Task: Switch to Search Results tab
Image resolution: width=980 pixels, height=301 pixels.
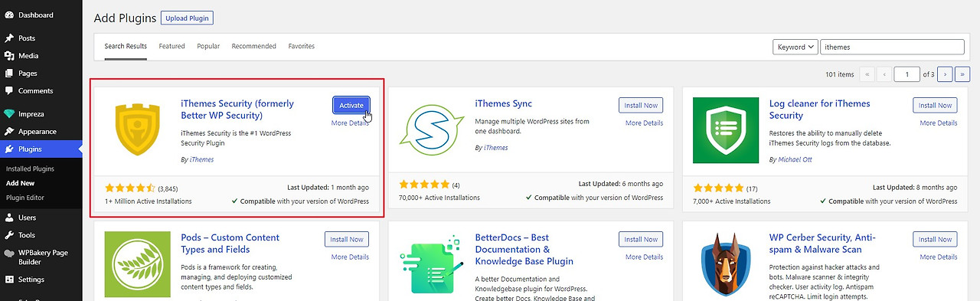Action: pos(126,46)
